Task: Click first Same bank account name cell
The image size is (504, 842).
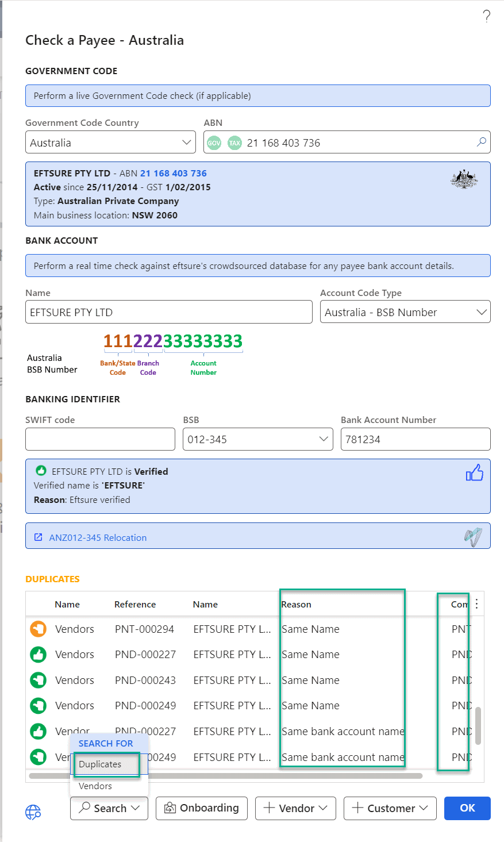Action: click(x=343, y=731)
